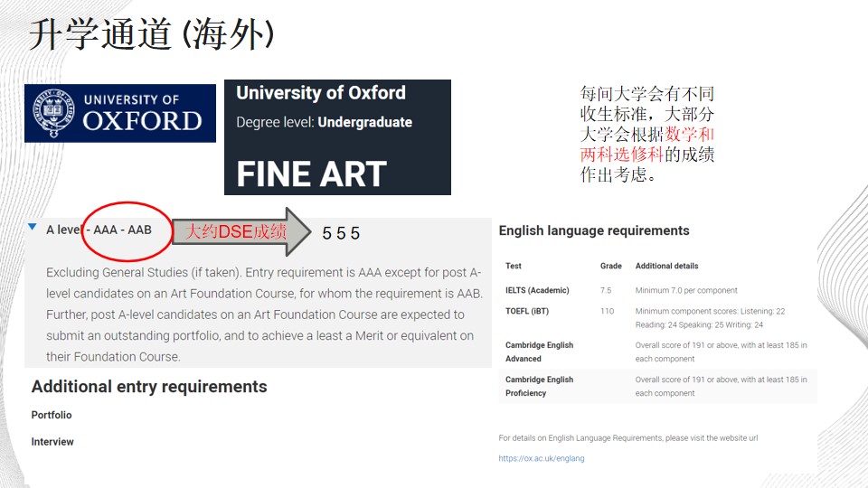This screenshot has width=868, height=488.
Task: Click the 'A level - AAA - AAB' heading
Action: [99, 230]
